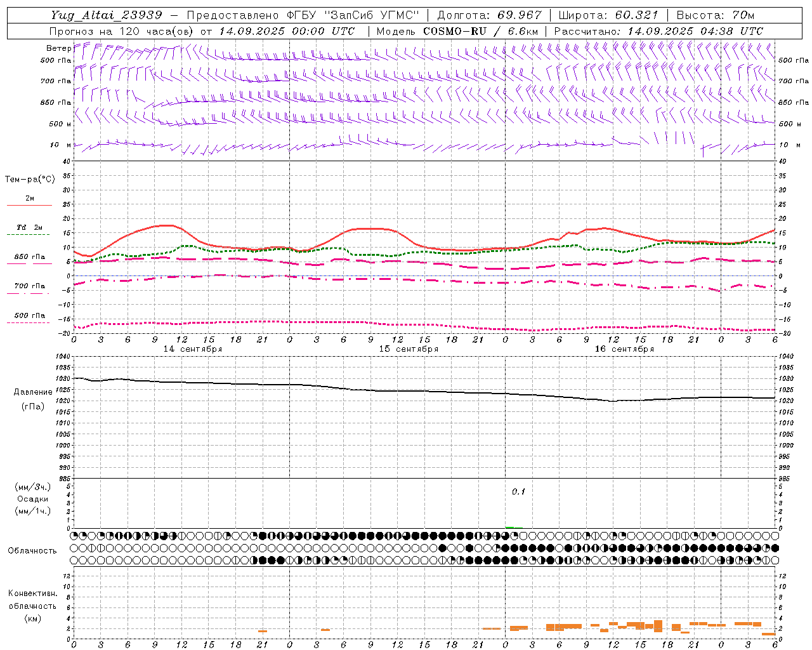The width and height of the screenshot is (812, 650).
Task: Click the (км) unit label of convective cloudiness
Action: (32, 618)
